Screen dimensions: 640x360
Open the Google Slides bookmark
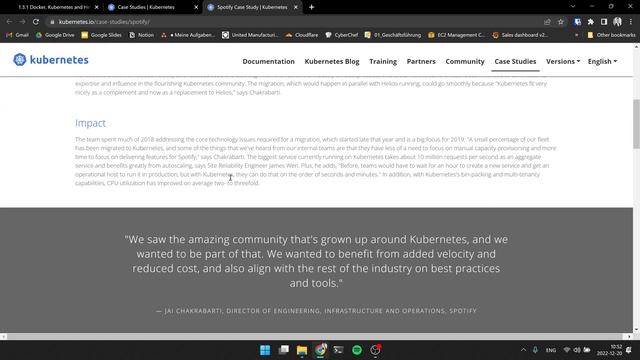[x=102, y=35]
